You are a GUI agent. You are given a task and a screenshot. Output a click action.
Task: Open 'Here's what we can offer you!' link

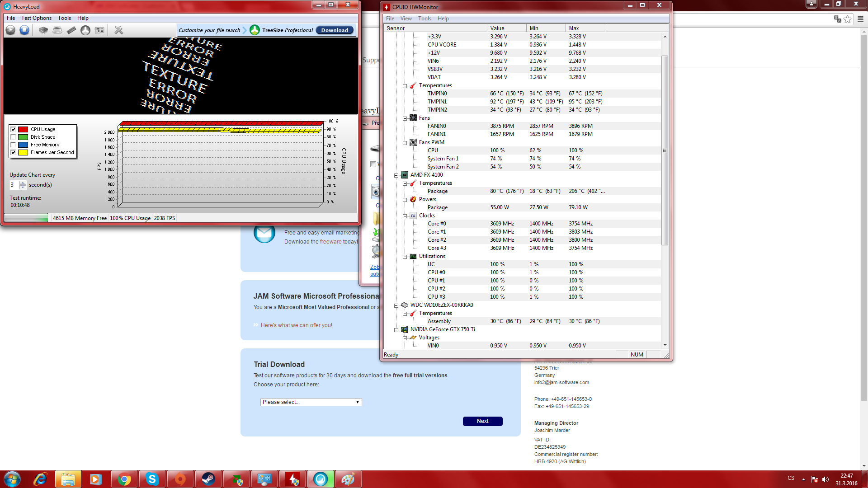point(296,325)
